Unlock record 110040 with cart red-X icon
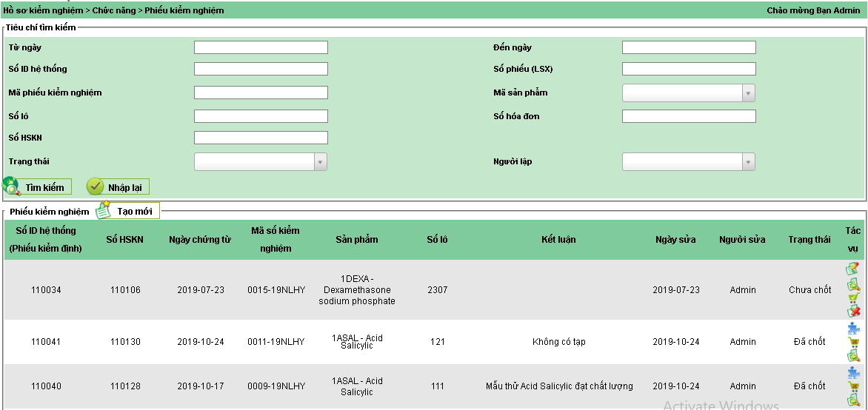 [x=853, y=386]
